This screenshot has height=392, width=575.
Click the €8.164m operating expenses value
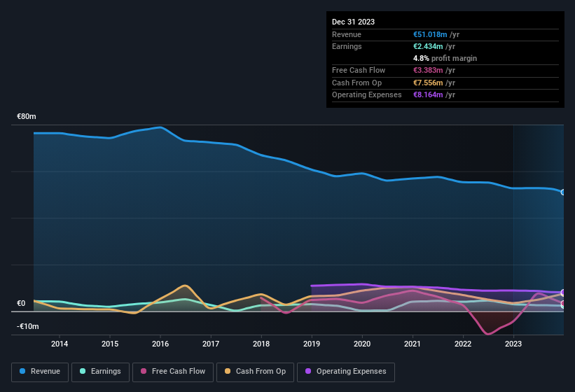428,95
